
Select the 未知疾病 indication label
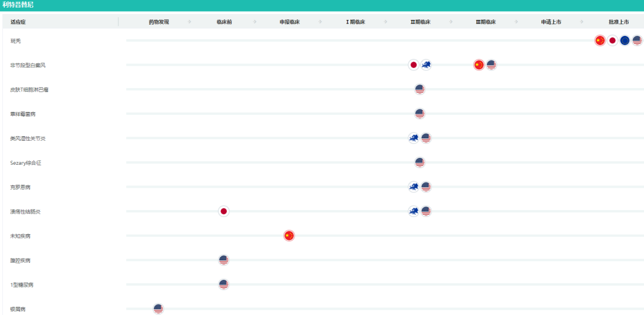point(21,236)
